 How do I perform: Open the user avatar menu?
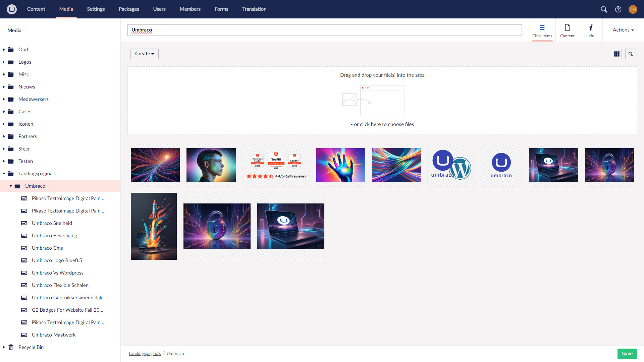633,9
